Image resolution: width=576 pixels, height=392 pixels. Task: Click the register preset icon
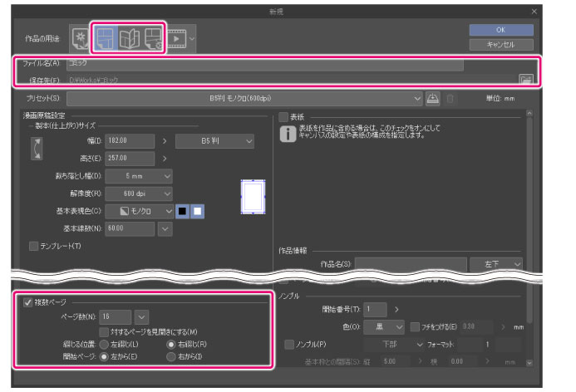(x=433, y=98)
